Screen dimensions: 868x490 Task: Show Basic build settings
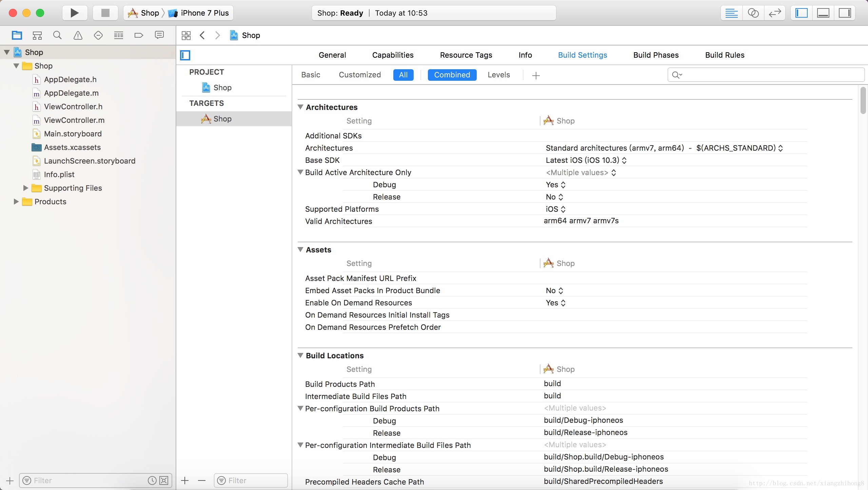point(311,75)
